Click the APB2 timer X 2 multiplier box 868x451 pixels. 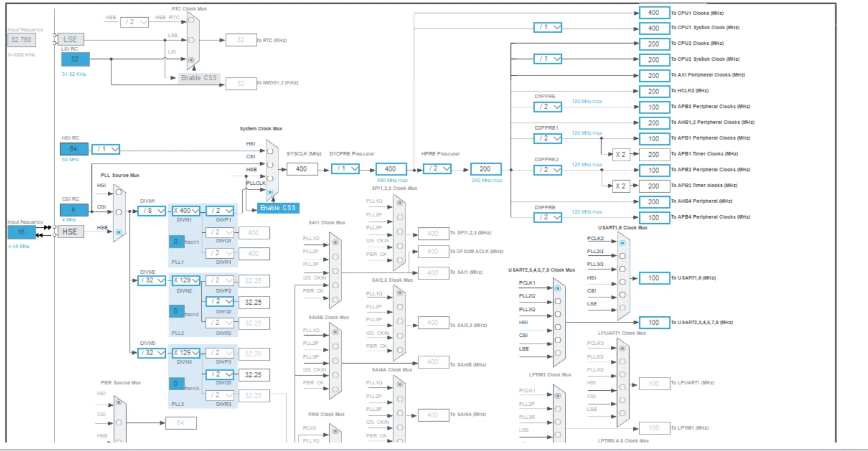621,186
